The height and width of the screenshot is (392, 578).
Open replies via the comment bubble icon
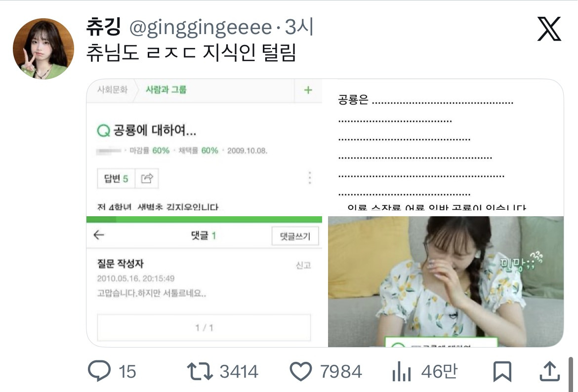tap(99, 371)
